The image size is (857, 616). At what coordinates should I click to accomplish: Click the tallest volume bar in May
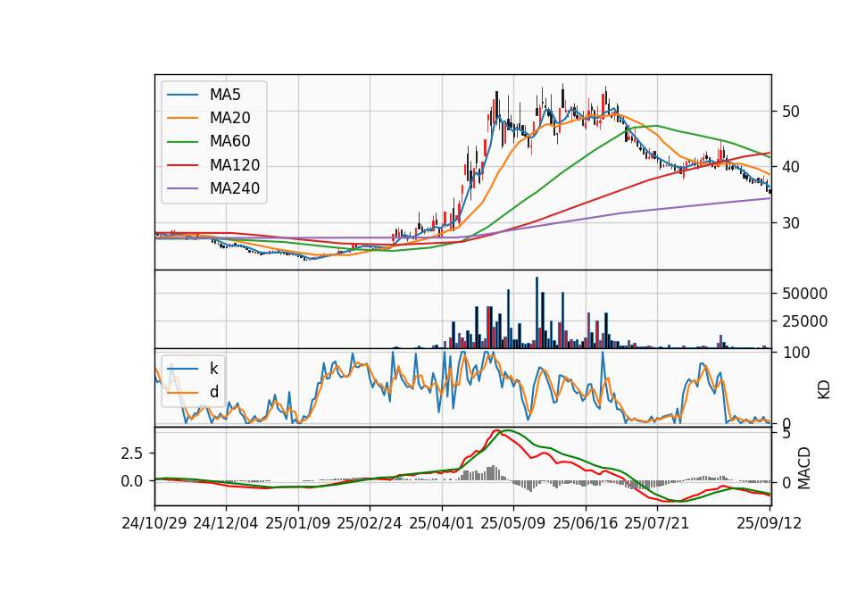(537, 312)
